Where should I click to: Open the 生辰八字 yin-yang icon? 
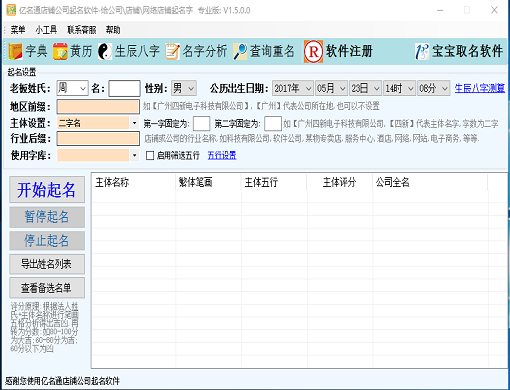(x=105, y=51)
